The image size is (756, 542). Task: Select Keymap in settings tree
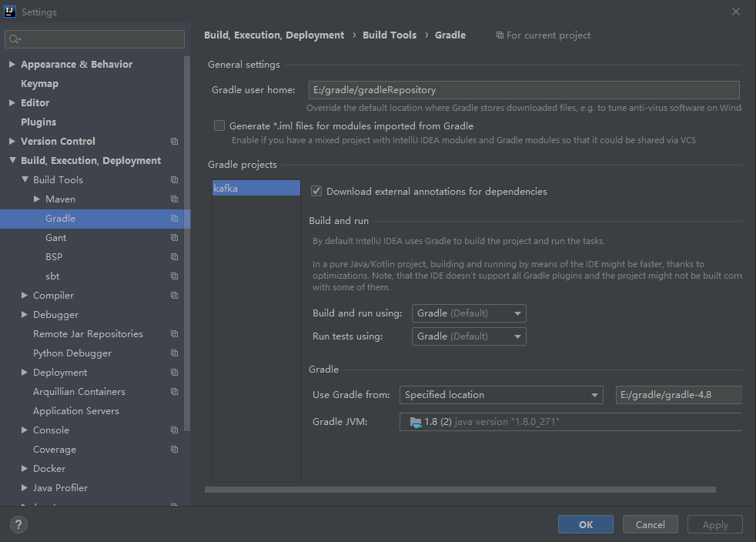click(x=39, y=83)
